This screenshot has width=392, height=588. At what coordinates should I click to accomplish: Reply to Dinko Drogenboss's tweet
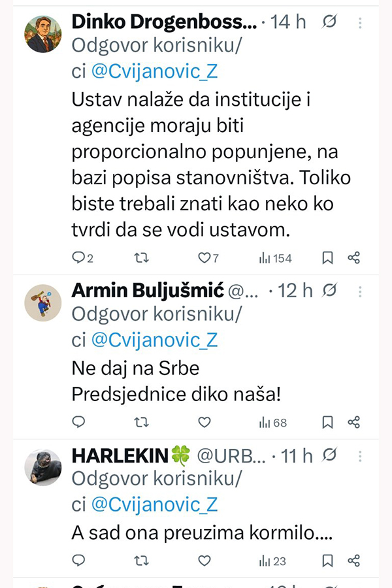(x=79, y=258)
